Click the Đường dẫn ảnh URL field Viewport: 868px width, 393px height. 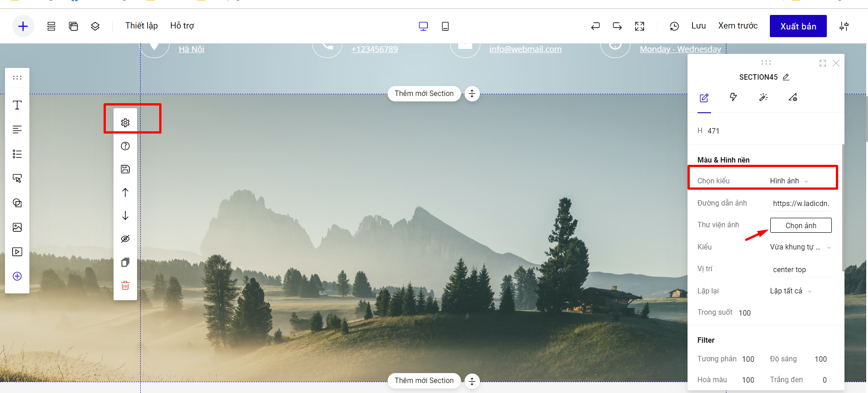[x=801, y=204]
